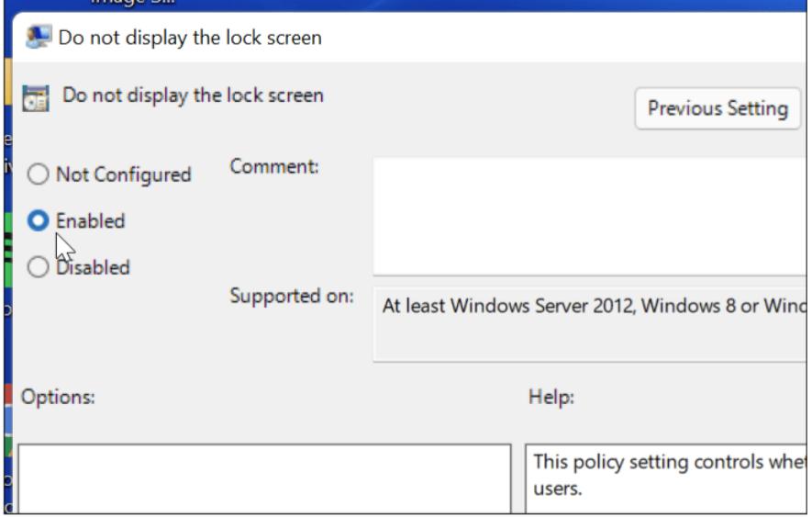The height and width of the screenshot is (517, 812).
Task: Select the Not Configured radio button
Action: pyautogui.click(x=39, y=174)
